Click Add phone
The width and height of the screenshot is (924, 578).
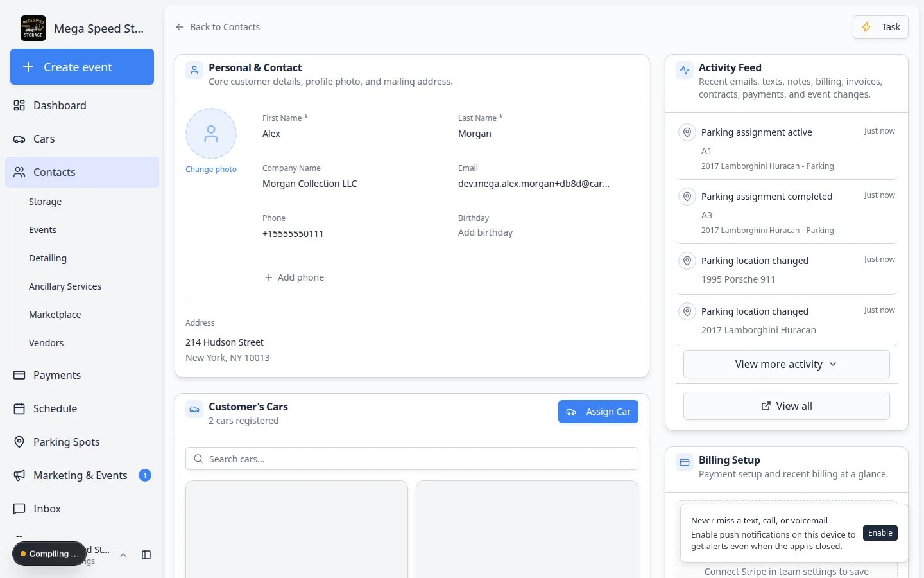[295, 277]
